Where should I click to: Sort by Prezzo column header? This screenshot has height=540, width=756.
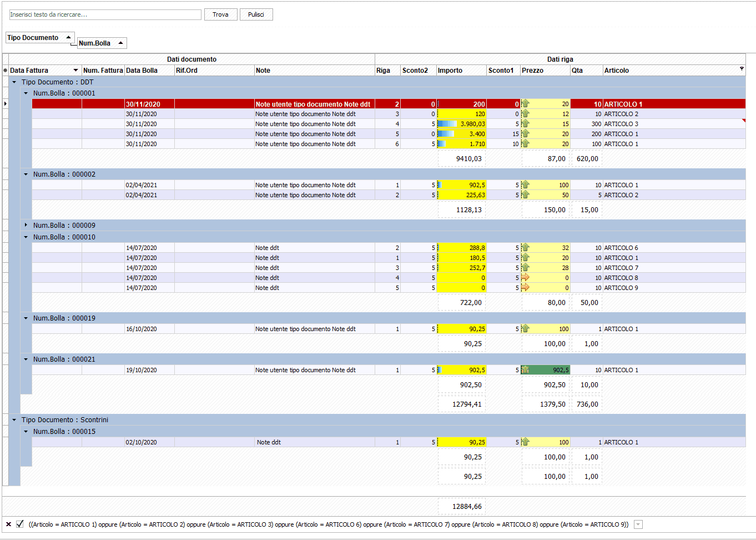point(545,71)
